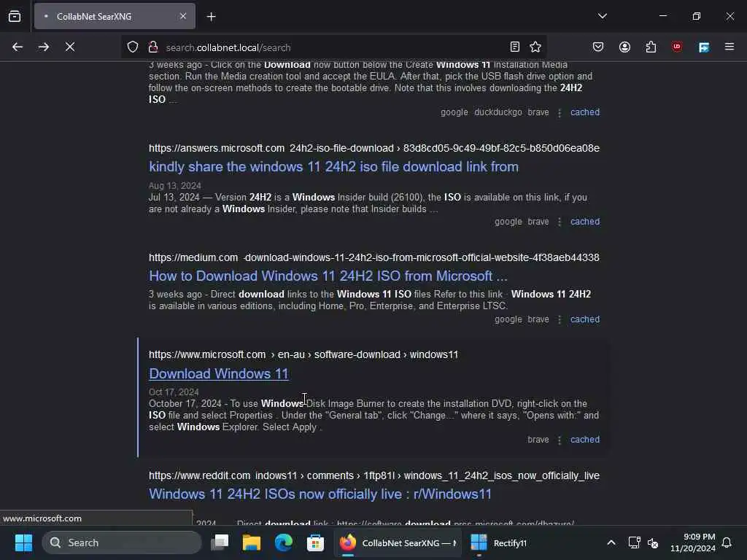
Task: Bookmark this page with star icon
Action: click(535, 47)
